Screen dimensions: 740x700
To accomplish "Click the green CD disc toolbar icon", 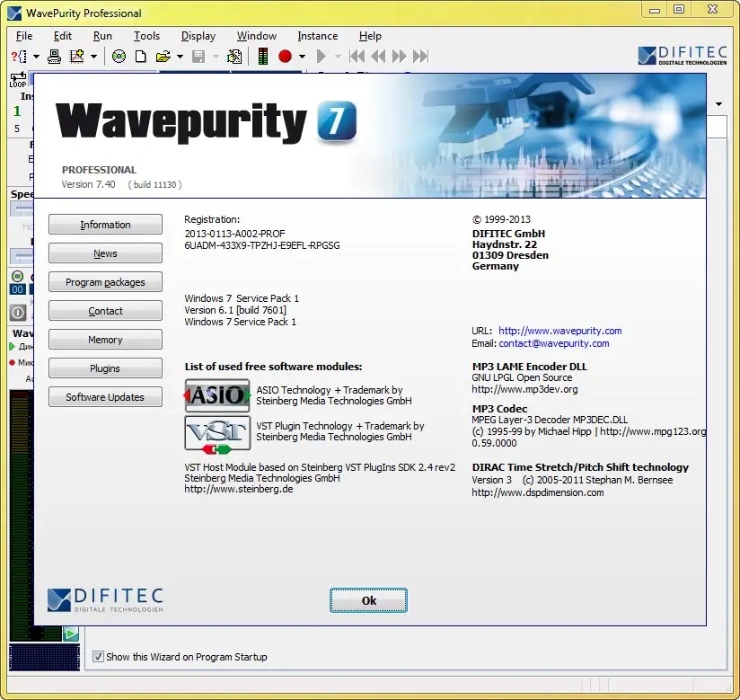I will (x=119, y=57).
